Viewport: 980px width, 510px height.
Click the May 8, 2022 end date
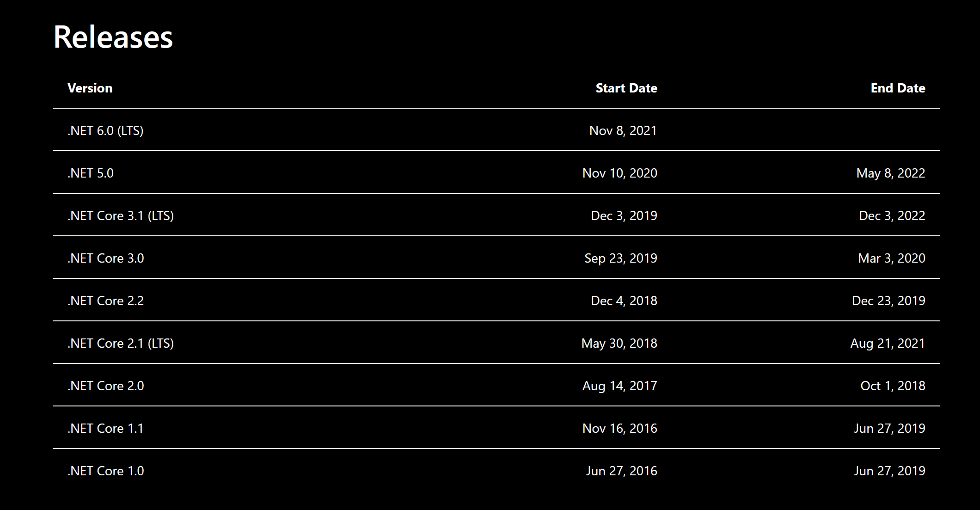[x=891, y=173]
